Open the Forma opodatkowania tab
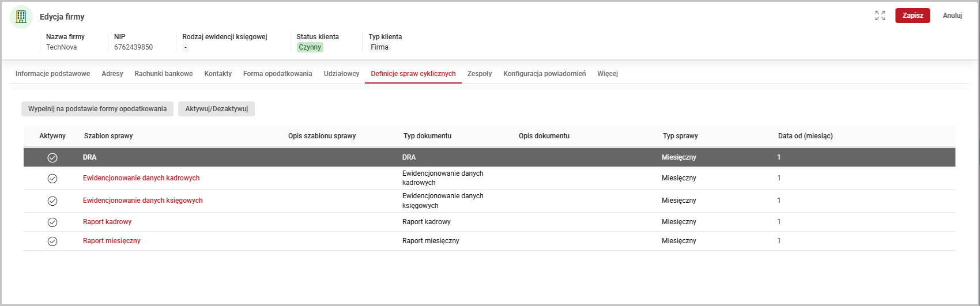 (277, 74)
